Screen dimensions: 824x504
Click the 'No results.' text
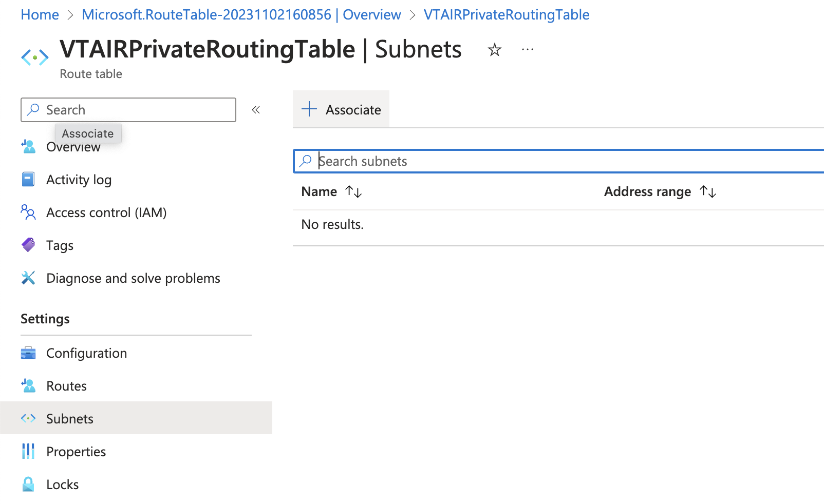coord(332,224)
